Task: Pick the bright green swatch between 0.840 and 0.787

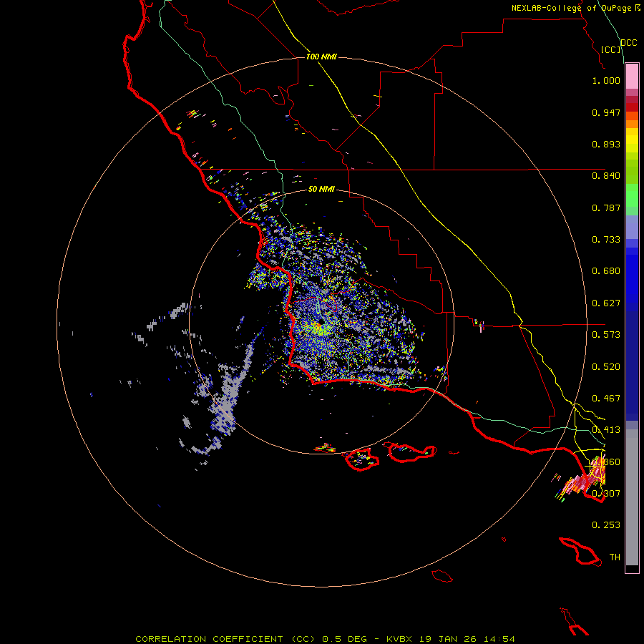Action: (x=632, y=195)
